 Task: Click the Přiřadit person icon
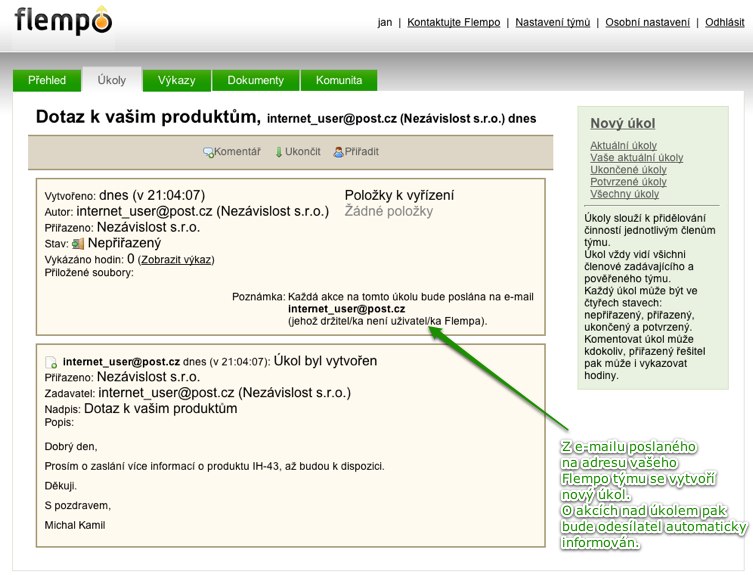click(339, 152)
